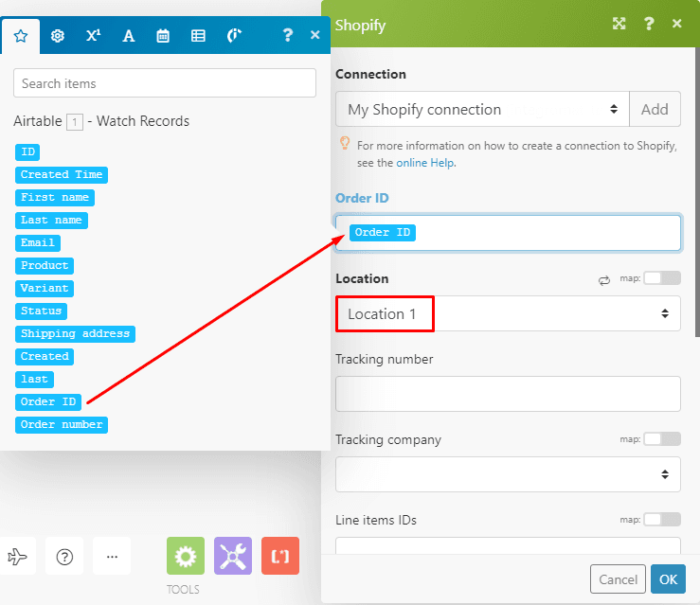700x605 pixels.
Task: Click the red brackets tool icon
Action: coord(280,556)
